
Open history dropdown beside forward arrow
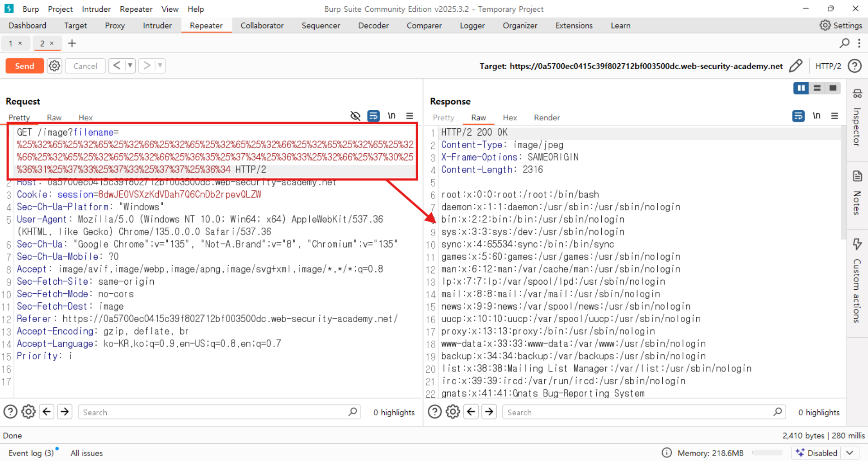[160, 66]
